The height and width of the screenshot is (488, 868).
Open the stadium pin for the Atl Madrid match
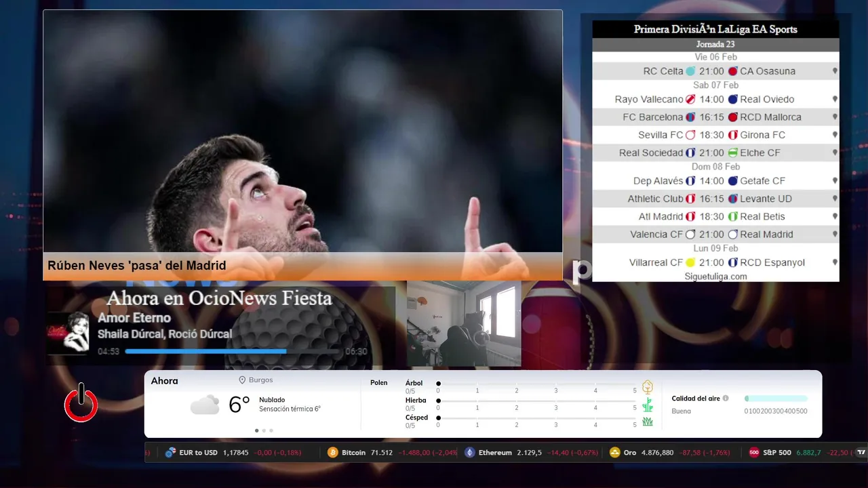pyautogui.click(x=835, y=216)
